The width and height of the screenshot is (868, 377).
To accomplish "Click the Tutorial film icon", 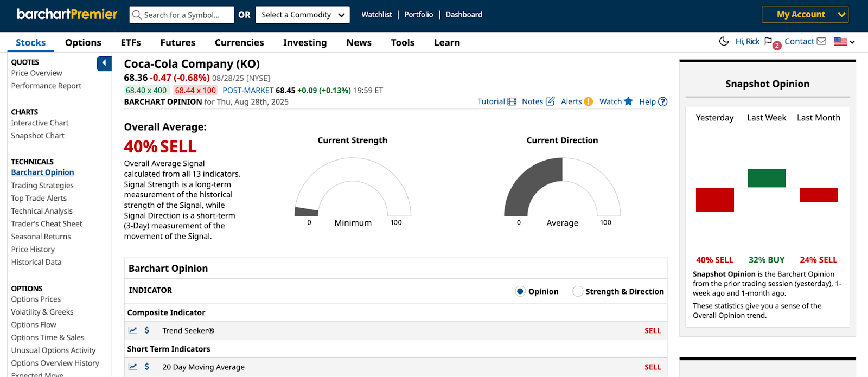I will tap(512, 101).
